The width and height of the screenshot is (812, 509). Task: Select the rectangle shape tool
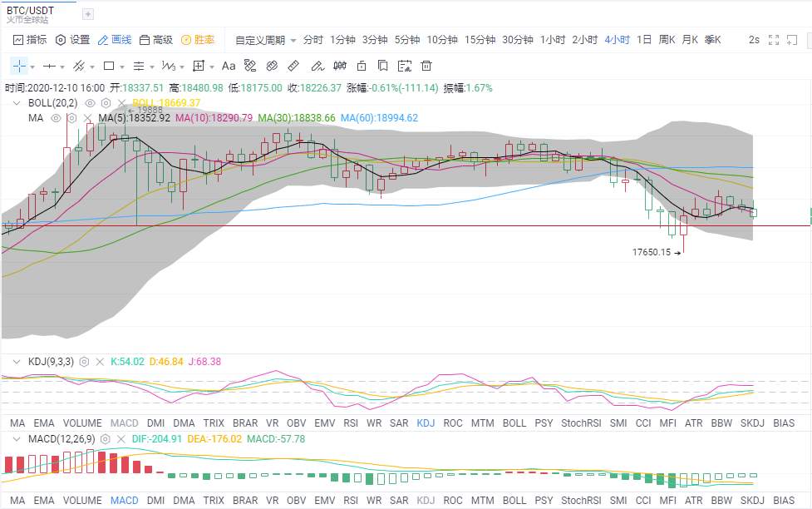click(109, 66)
